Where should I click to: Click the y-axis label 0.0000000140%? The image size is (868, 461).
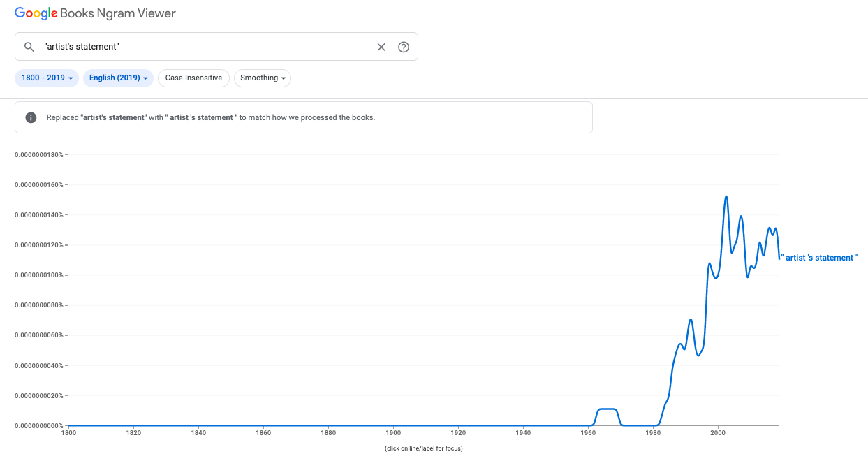tap(38, 214)
